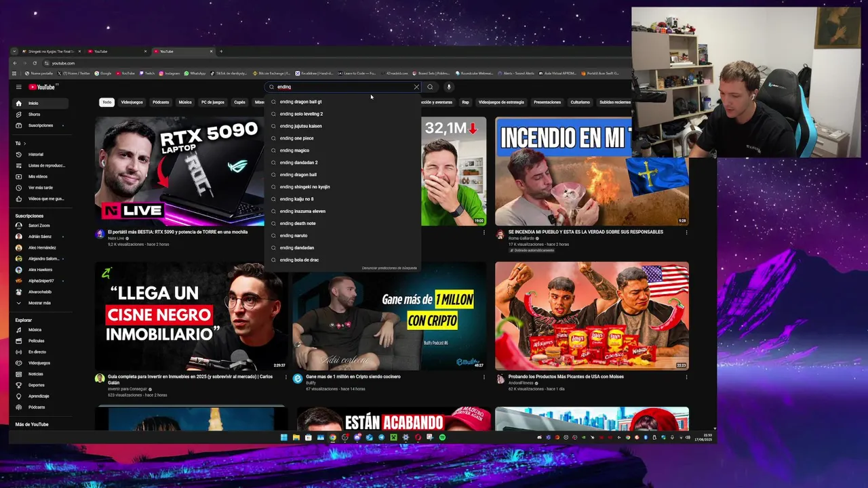Open 'Cisne negro inmobiliario' video thumbnail
Viewport: 868px width, 488px height.
click(x=191, y=316)
